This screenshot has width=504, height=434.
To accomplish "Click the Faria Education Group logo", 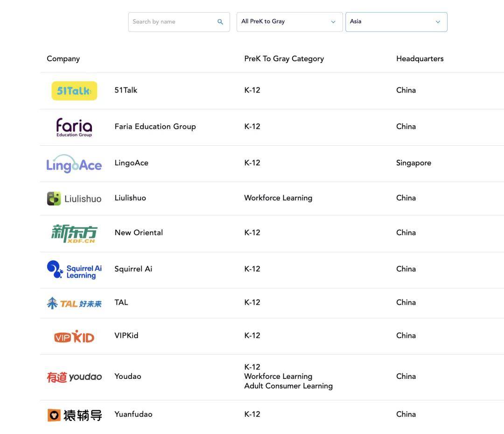I will [74, 127].
